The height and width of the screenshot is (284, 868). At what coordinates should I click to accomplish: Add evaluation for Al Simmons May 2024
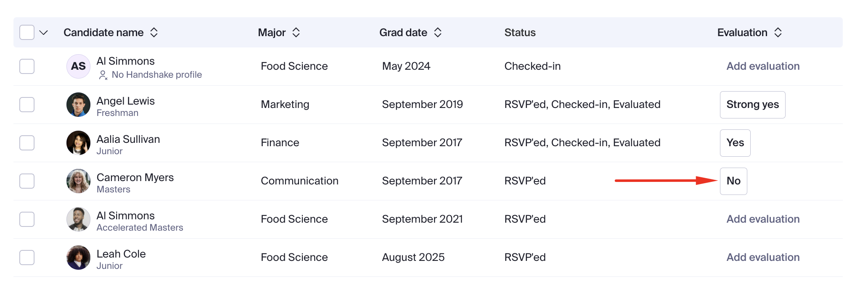[763, 66]
